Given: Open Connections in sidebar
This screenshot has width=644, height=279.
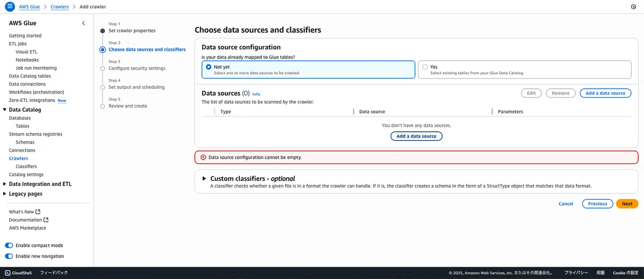Looking at the screenshot, I should (22, 150).
